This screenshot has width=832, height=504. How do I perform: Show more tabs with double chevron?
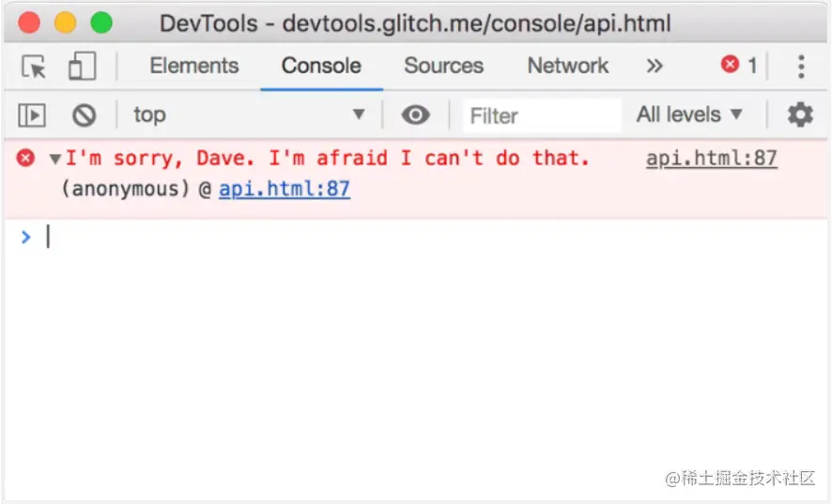click(x=655, y=66)
